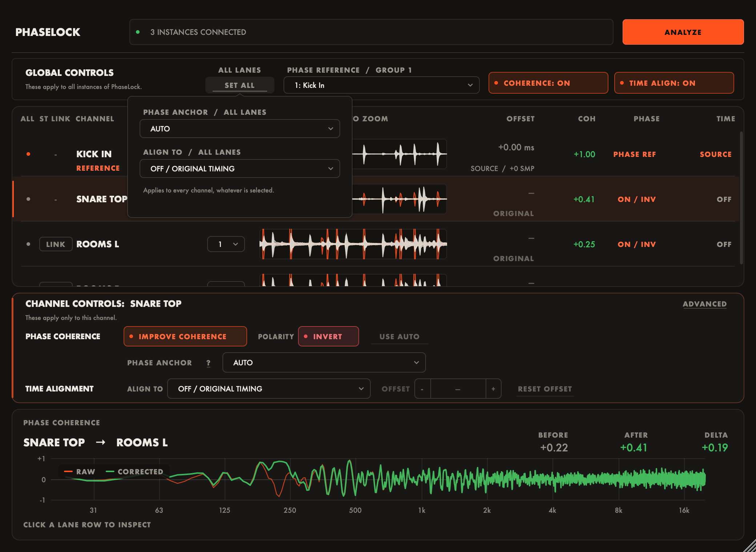Click the Rooms L phase status ON / INV
This screenshot has width=756, height=552.
click(x=637, y=244)
